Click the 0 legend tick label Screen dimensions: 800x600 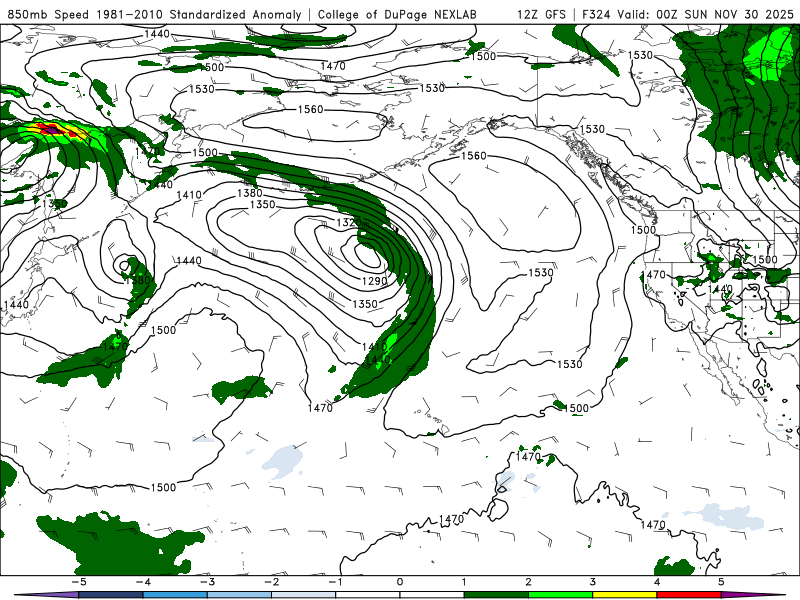point(400,582)
